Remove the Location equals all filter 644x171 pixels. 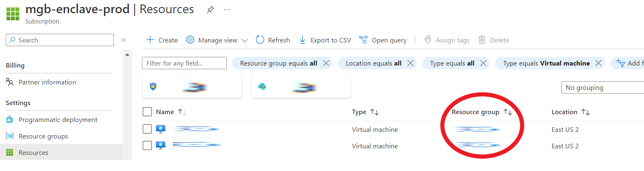click(x=410, y=63)
